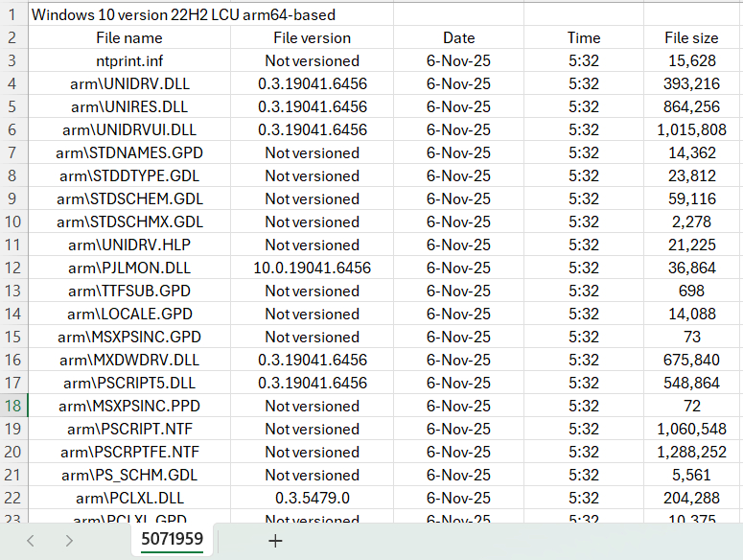Select file size cell '393,216'
This screenshot has height=560, width=743.
[692, 83]
